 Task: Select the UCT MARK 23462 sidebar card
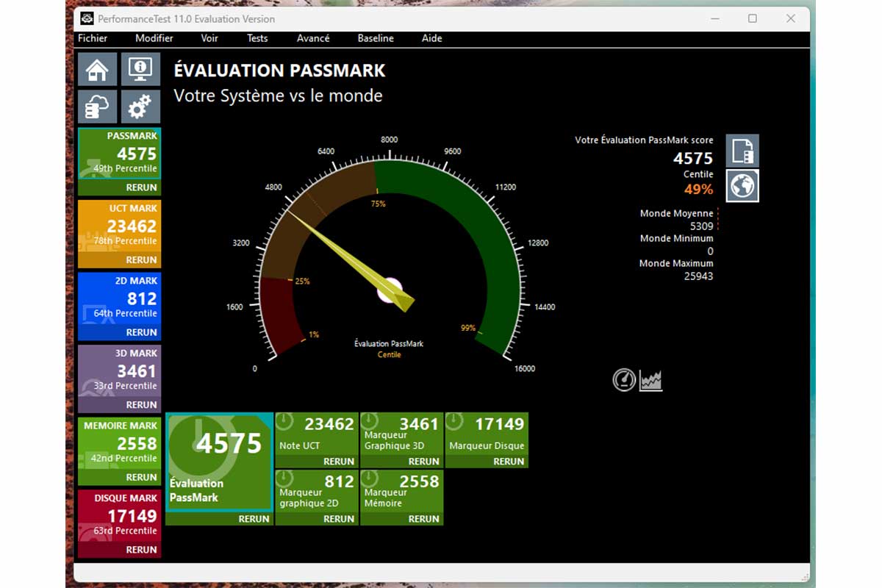(x=119, y=226)
